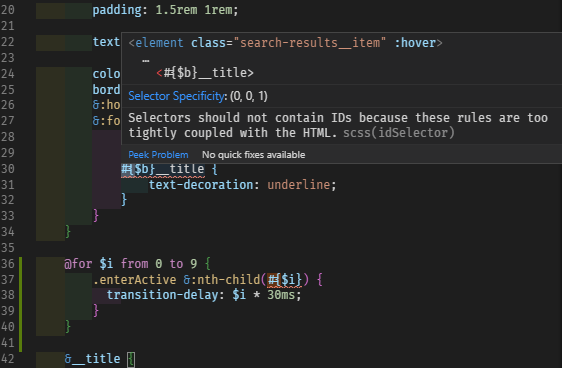
Task: Click the Selector Specificity link
Action: click(x=177, y=96)
